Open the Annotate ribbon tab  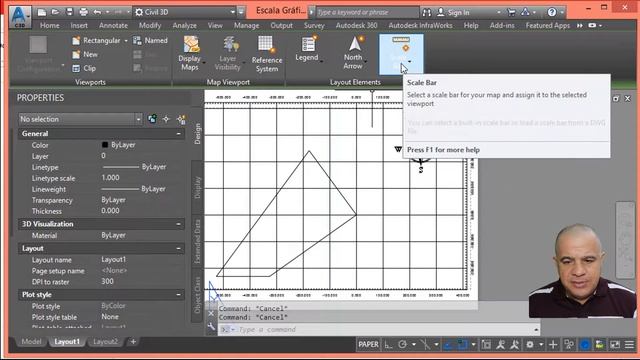[x=113, y=25]
